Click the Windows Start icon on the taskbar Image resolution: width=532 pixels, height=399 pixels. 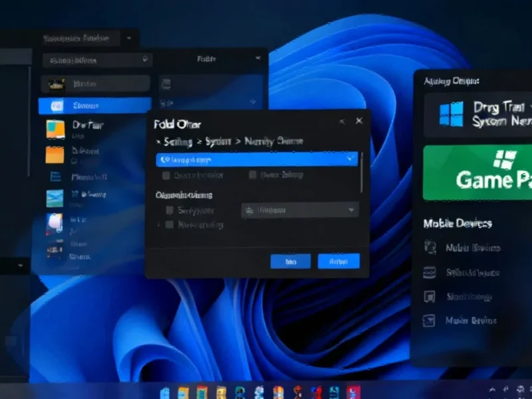164,392
